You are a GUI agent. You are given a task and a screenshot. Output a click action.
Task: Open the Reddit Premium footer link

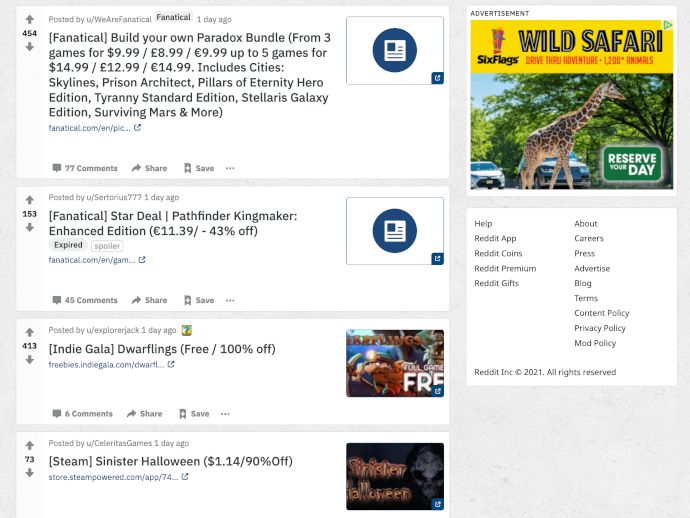click(x=505, y=268)
